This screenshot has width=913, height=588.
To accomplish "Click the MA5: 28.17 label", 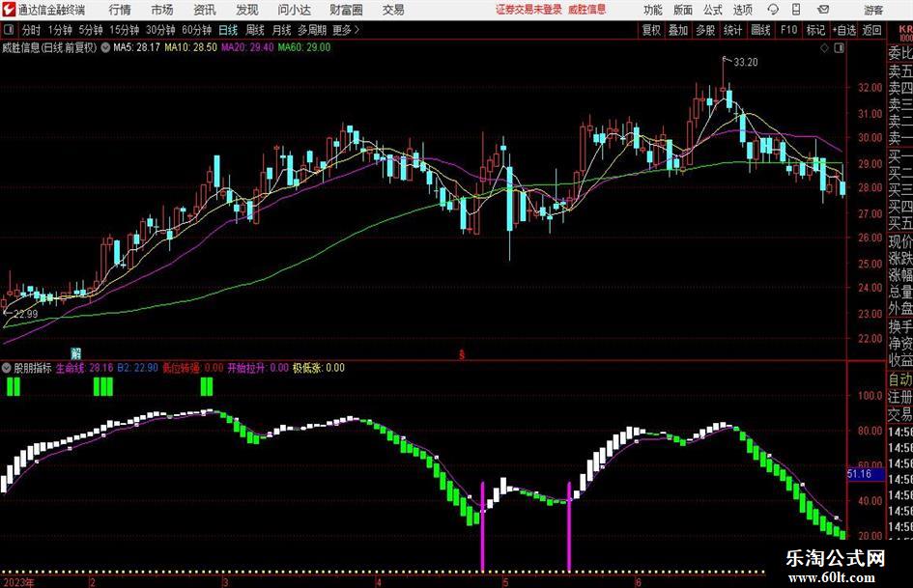I will 136,47.
